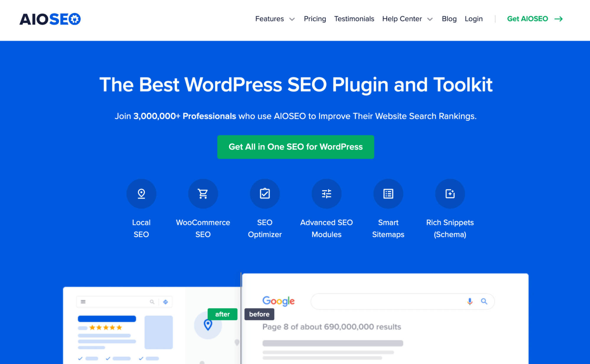590x364 pixels.
Task: Open the Local SEO label link
Action: click(141, 228)
